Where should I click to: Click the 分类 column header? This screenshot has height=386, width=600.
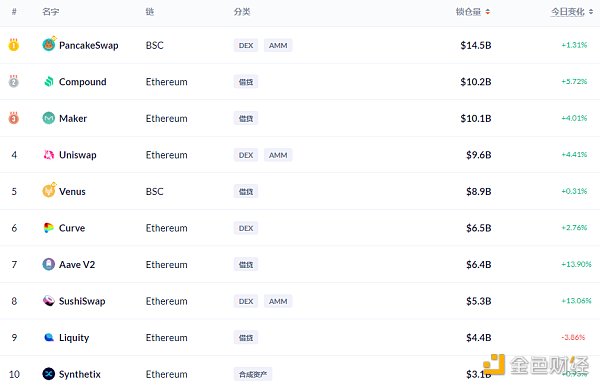[x=242, y=12]
